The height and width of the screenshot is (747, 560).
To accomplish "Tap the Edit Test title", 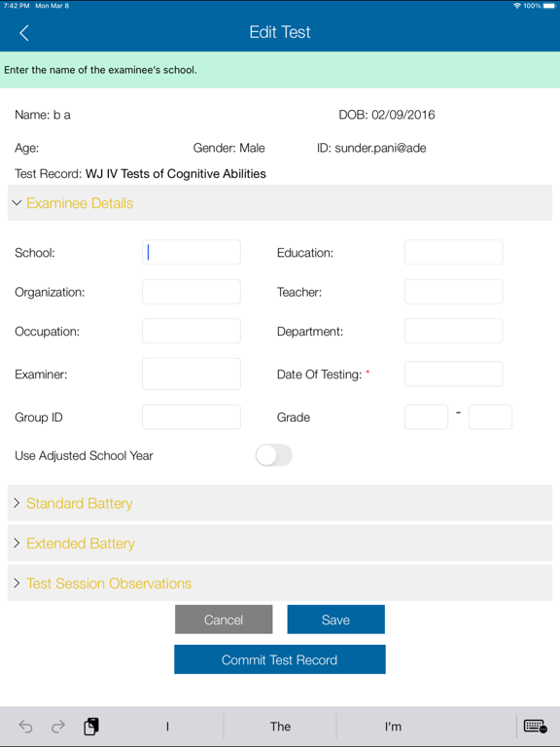I will point(280,32).
